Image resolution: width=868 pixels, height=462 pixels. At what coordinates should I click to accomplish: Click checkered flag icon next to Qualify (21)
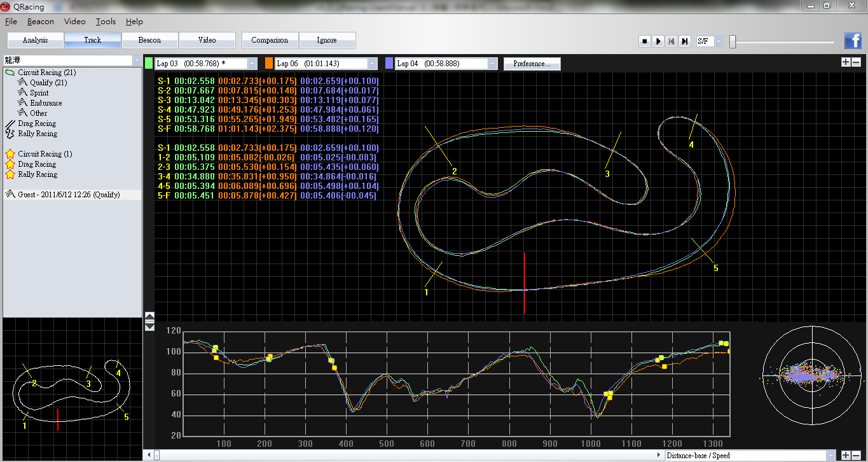click(x=23, y=83)
